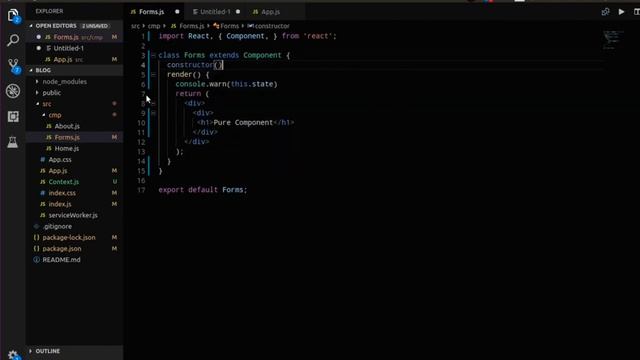Viewport: 640px width, 360px height.
Task: Click the run play icon in editor toolbar
Action: pos(621,12)
